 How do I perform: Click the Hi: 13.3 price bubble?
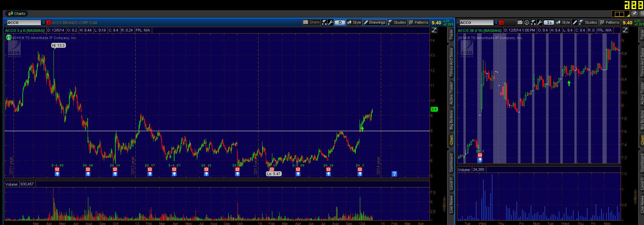point(59,45)
